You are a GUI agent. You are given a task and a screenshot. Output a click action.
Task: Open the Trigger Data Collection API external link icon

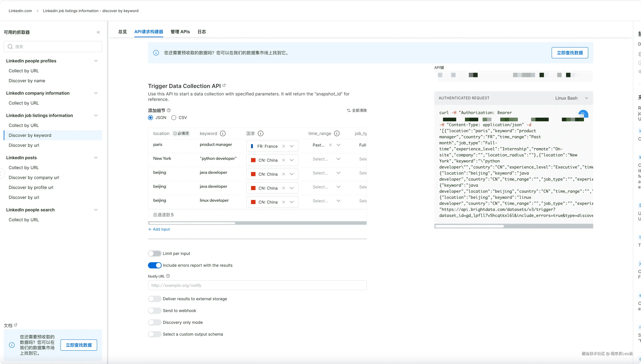[224, 85]
